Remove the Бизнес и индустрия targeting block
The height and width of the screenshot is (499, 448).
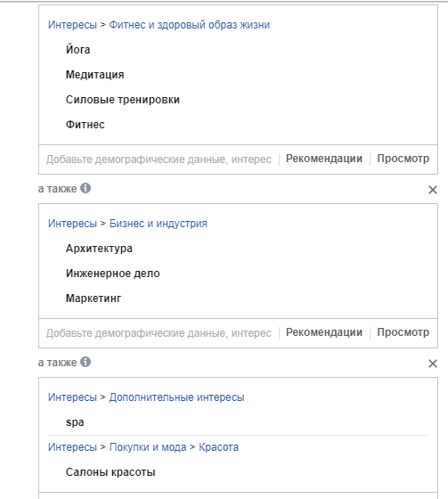coord(432,190)
